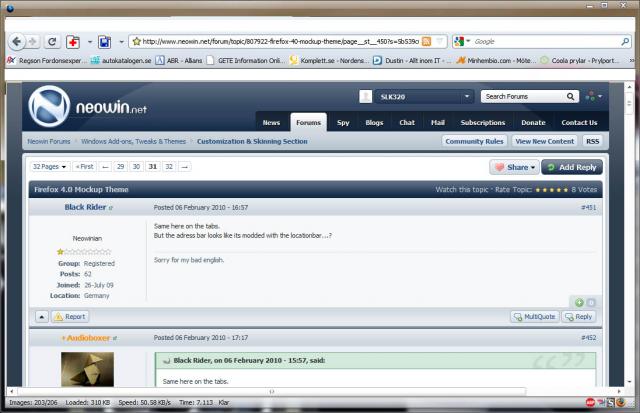Open the News tab
Screen dimensions: 640x413
point(271,122)
